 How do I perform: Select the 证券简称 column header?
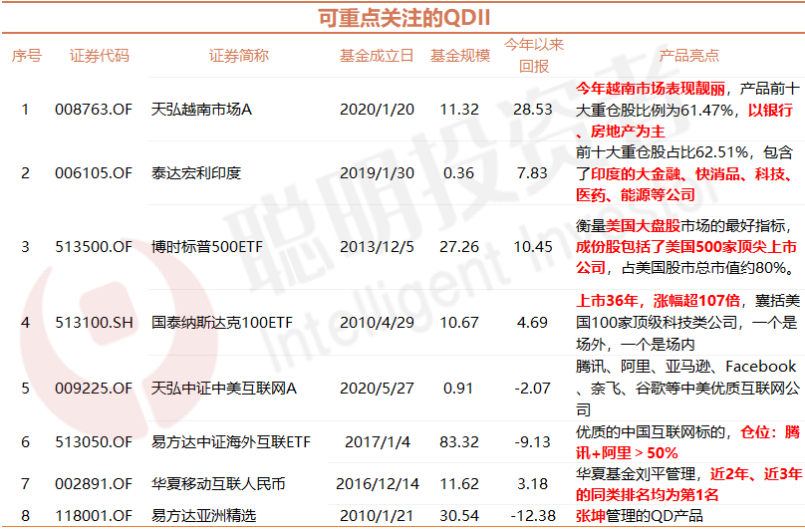tap(239, 56)
